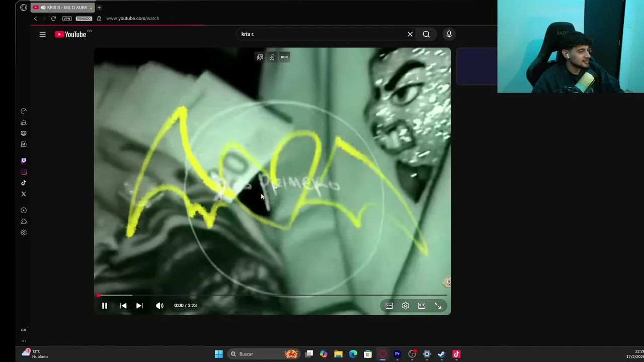
Task: Click the channel watermark on video
Action: point(446,282)
